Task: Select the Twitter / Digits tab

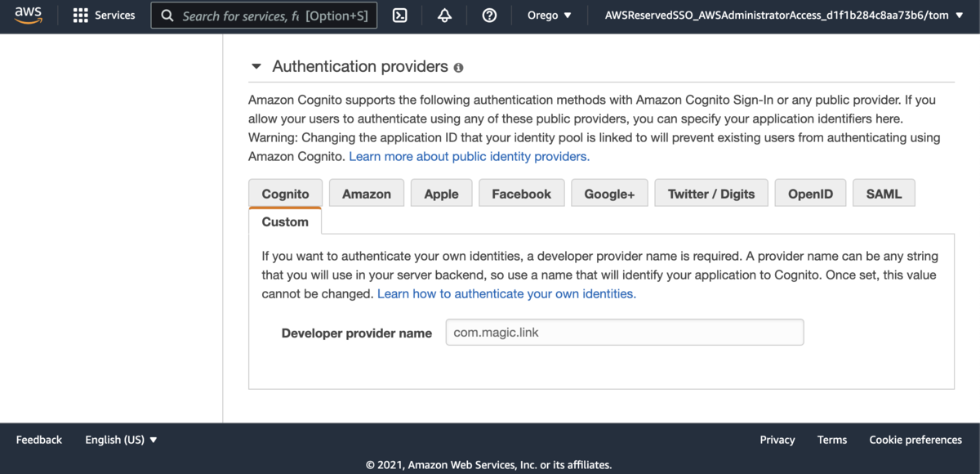Action: click(x=711, y=194)
